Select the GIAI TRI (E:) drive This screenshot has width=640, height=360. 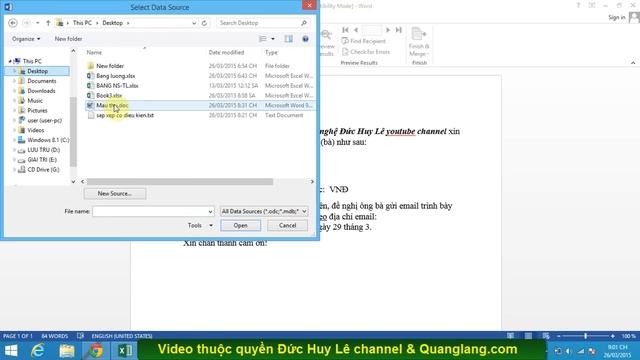[x=38, y=160]
